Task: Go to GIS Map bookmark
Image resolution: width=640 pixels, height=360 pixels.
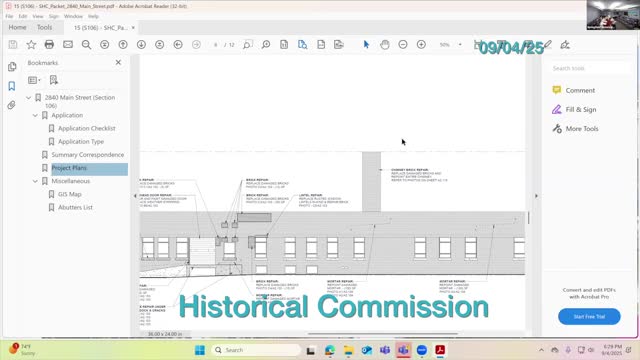Action: 69,194
